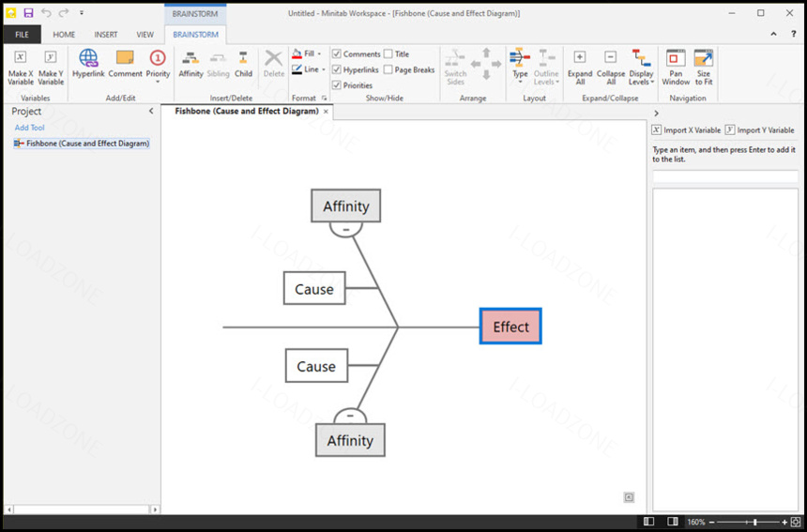The width and height of the screenshot is (807, 532).
Task: Uncheck the Comments checkbox
Action: [x=337, y=53]
